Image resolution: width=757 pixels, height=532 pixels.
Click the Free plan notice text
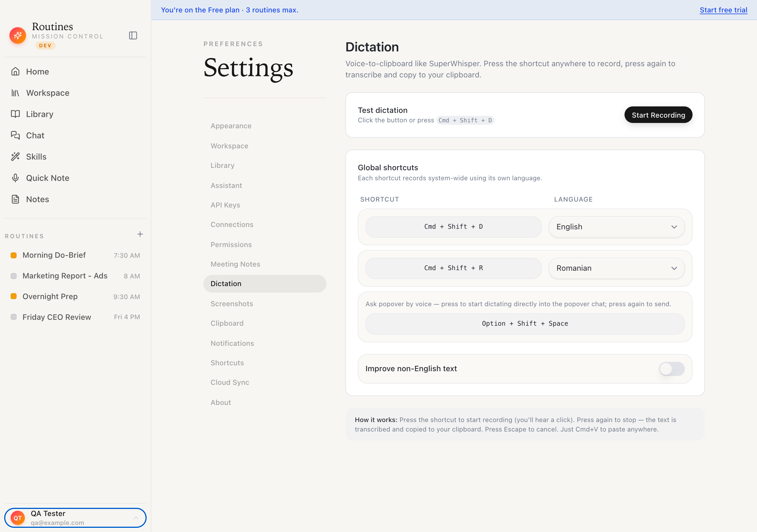click(x=229, y=10)
